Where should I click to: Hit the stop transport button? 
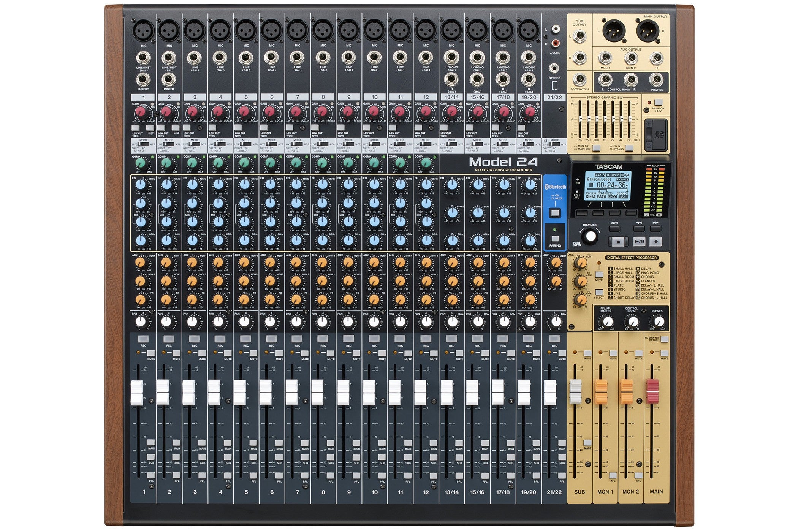pyautogui.click(x=618, y=241)
